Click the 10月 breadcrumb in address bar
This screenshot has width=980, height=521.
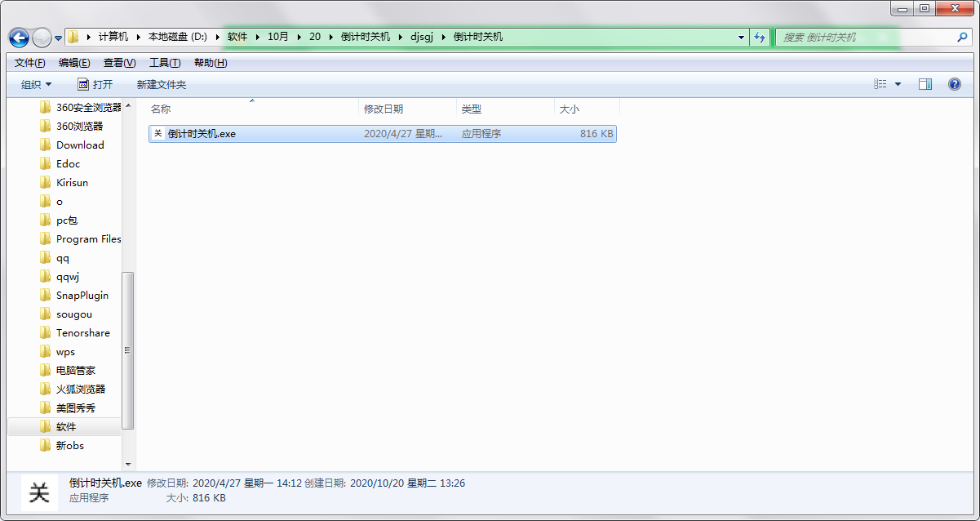click(x=278, y=37)
